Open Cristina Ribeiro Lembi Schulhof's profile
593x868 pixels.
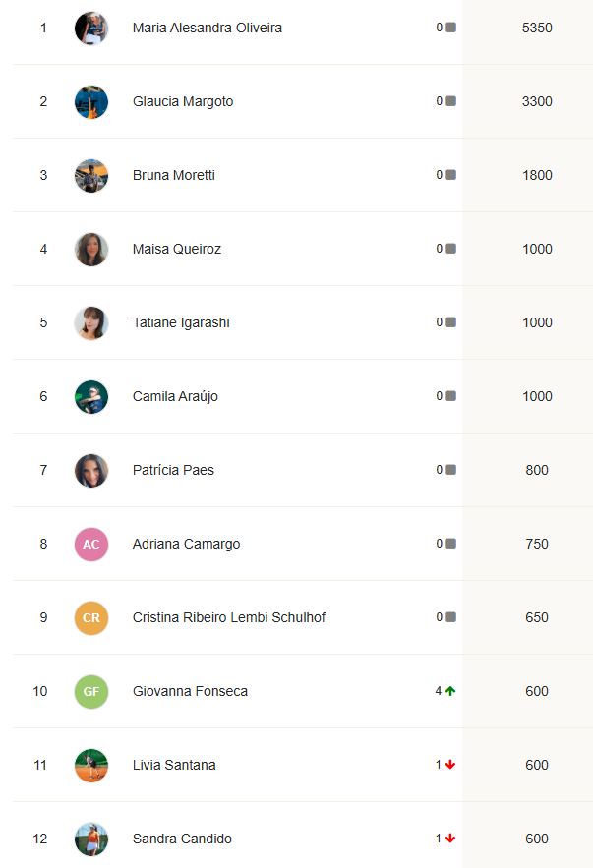tap(229, 617)
